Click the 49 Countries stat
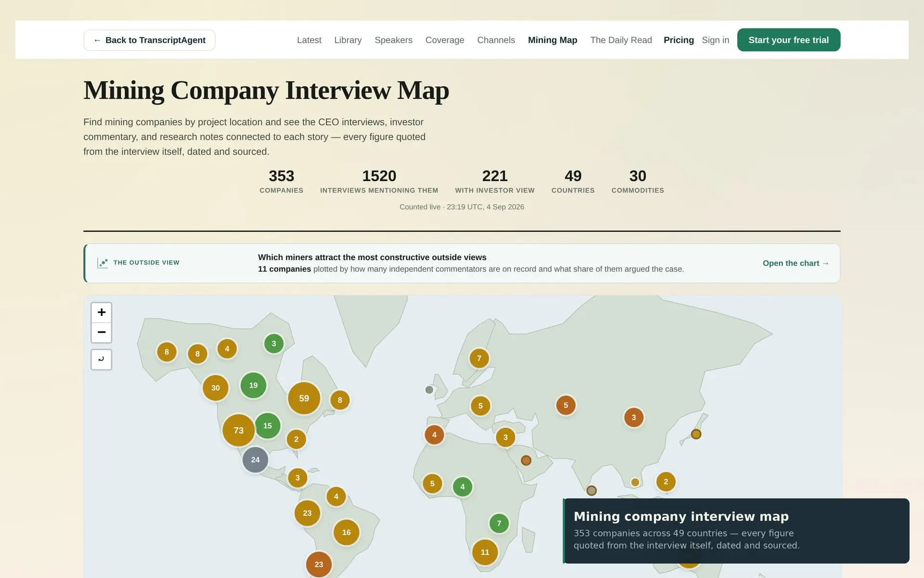This screenshot has width=924, height=578. [573, 181]
